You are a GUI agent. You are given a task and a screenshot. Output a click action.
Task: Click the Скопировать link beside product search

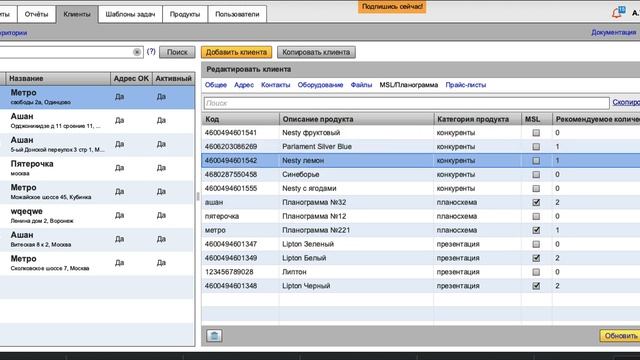626,102
